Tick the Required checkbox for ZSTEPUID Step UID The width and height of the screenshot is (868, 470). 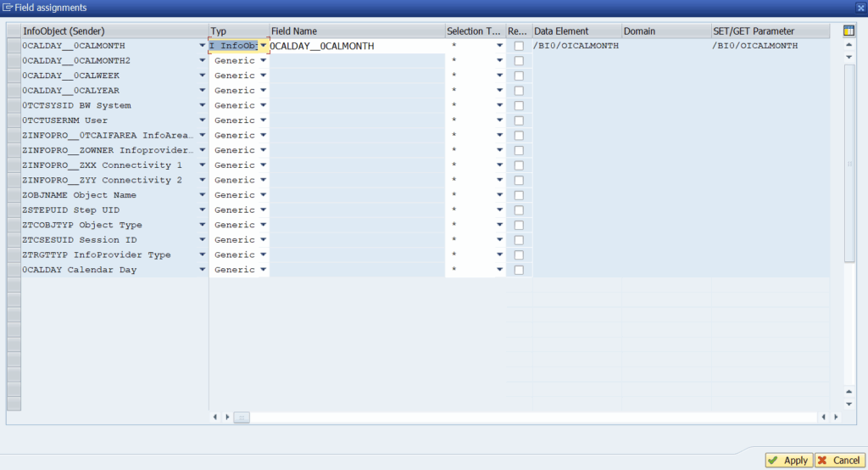click(519, 210)
